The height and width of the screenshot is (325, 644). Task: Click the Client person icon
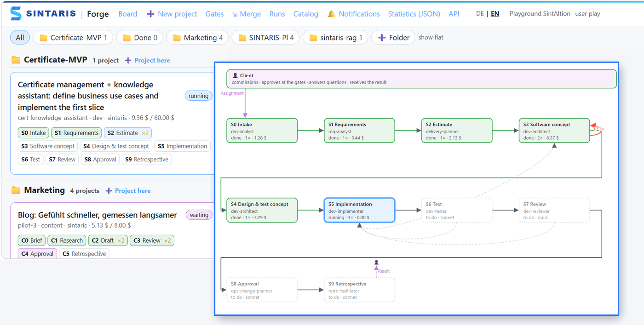click(x=236, y=75)
